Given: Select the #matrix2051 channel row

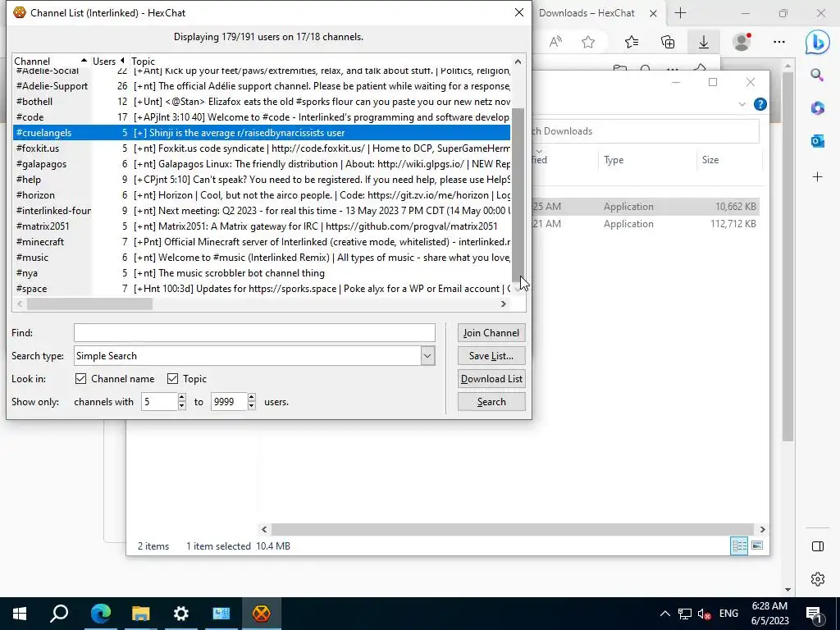Looking at the screenshot, I should [262, 226].
